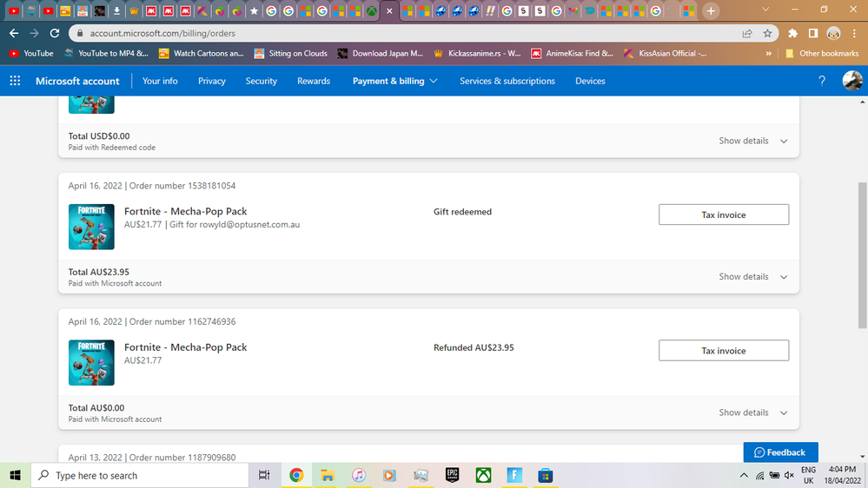Open the Wi-Fi network tray icon
The width and height of the screenshot is (868, 488).
click(x=760, y=475)
